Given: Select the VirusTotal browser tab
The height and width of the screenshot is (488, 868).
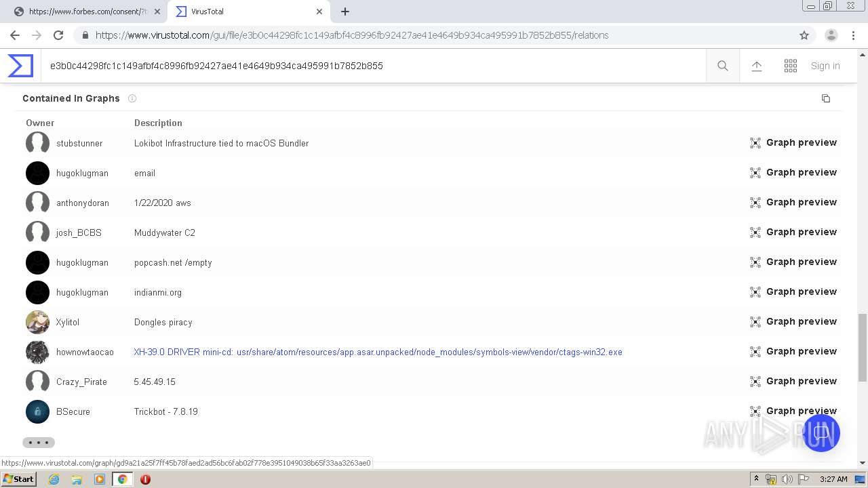Looking at the screenshot, I should [249, 12].
